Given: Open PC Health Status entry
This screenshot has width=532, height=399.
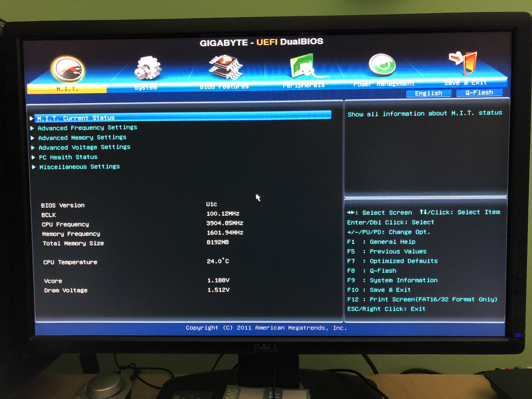Looking at the screenshot, I should point(68,157).
